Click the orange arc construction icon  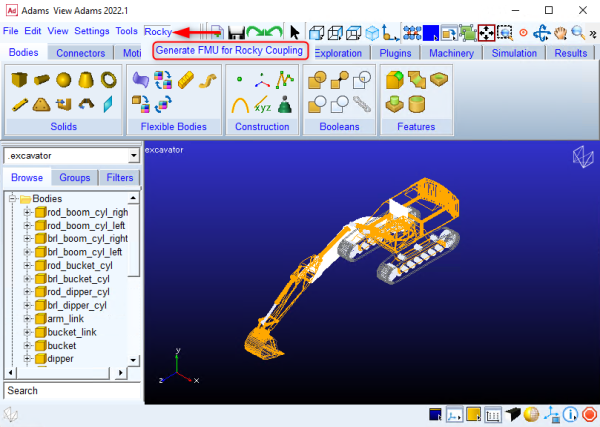(240, 104)
